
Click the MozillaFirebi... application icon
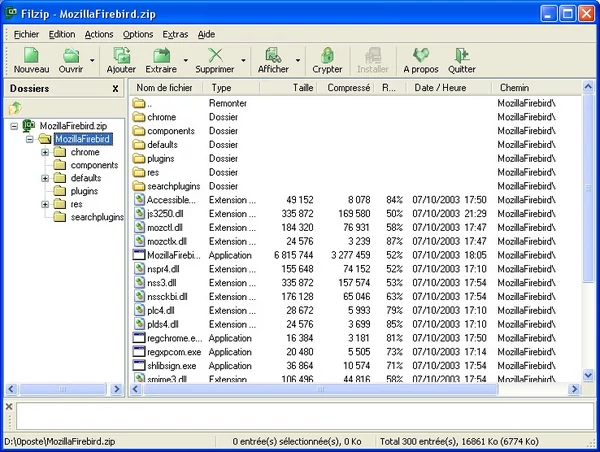click(139, 255)
